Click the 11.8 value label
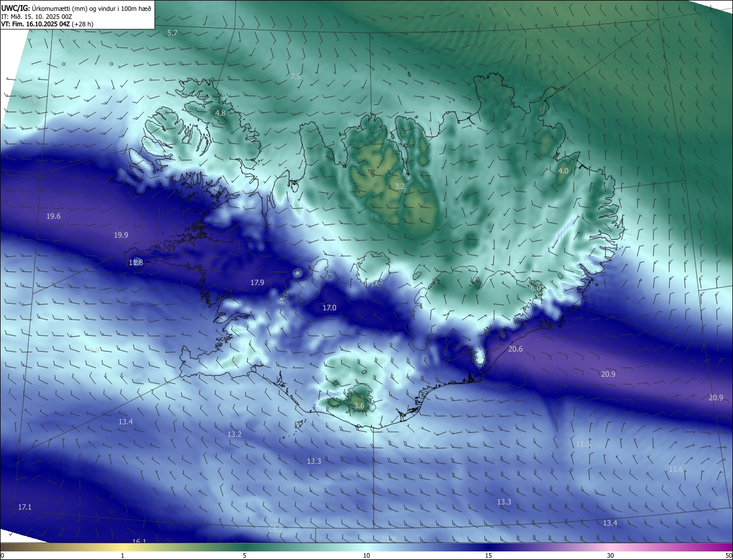The height and width of the screenshot is (560, 733). [x=136, y=263]
